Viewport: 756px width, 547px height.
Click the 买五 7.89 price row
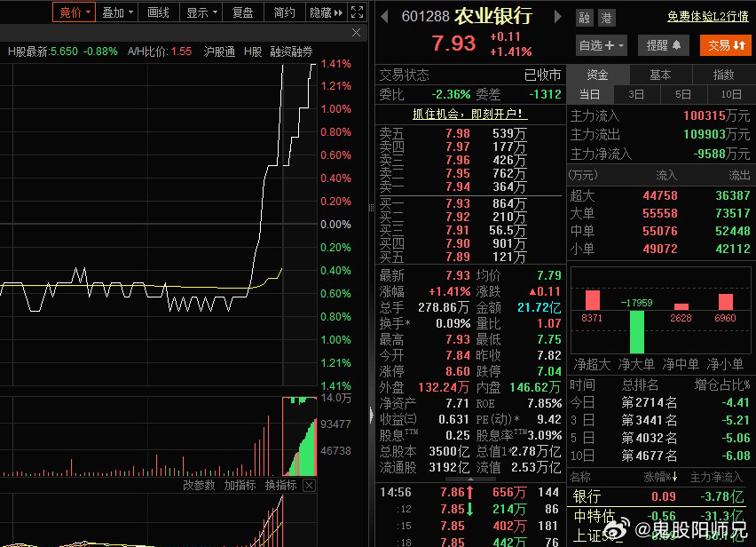click(470, 258)
